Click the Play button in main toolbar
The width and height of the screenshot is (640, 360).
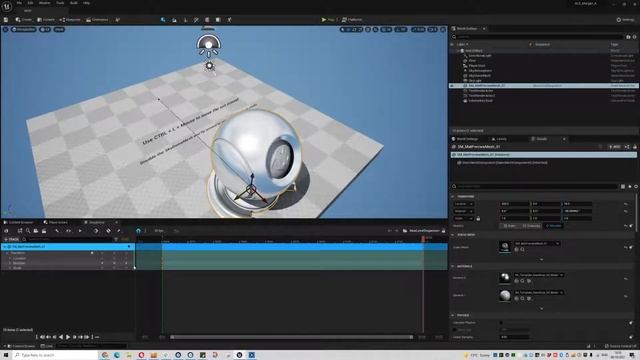coord(324,20)
